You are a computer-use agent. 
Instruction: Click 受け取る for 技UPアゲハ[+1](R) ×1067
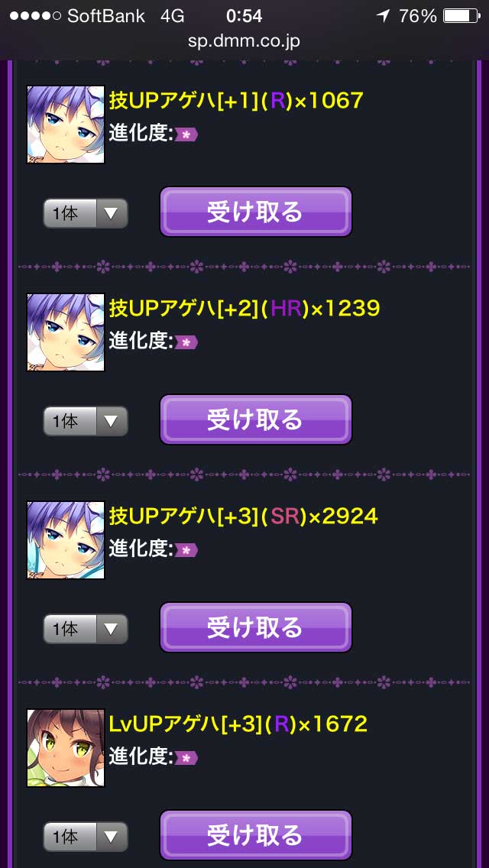pyautogui.click(x=256, y=212)
